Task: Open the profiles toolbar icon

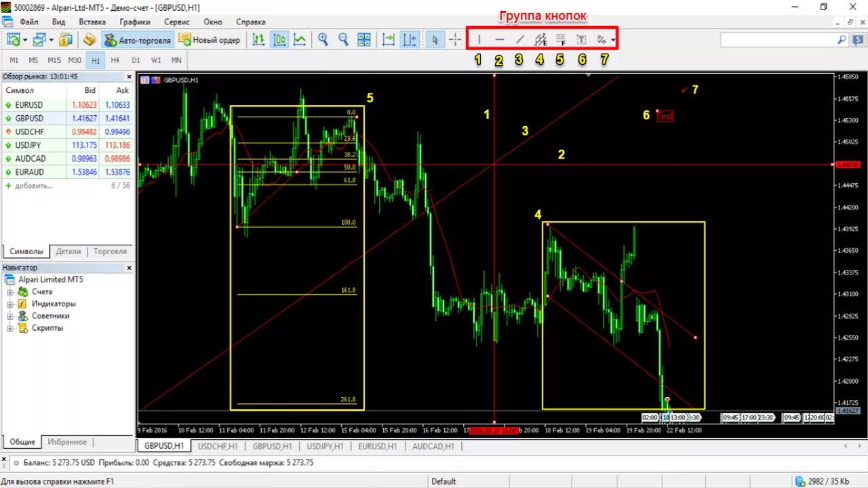Action: click(x=39, y=40)
